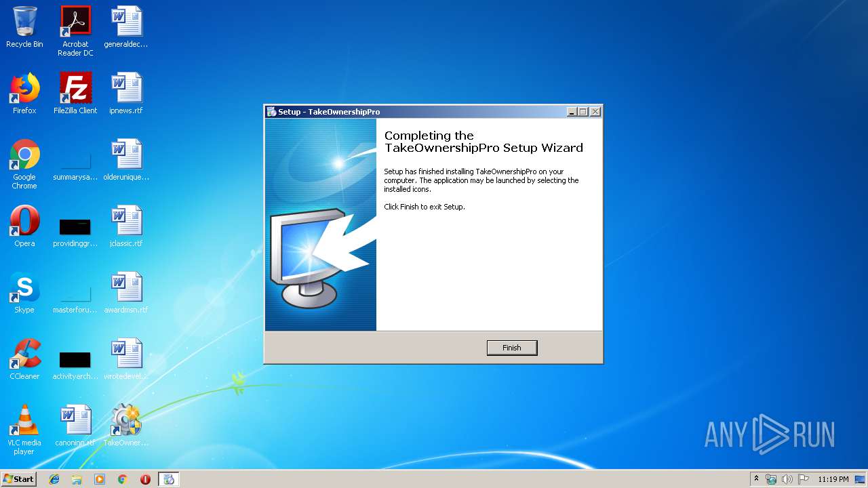Select the VLC media player shortcut
The image size is (868, 488).
pos(24,430)
